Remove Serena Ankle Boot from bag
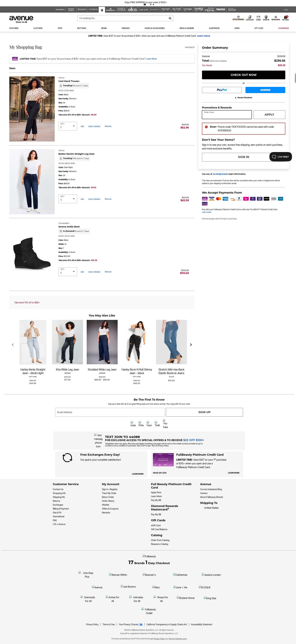This screenshot has width=296, height=644. [108, 272]
